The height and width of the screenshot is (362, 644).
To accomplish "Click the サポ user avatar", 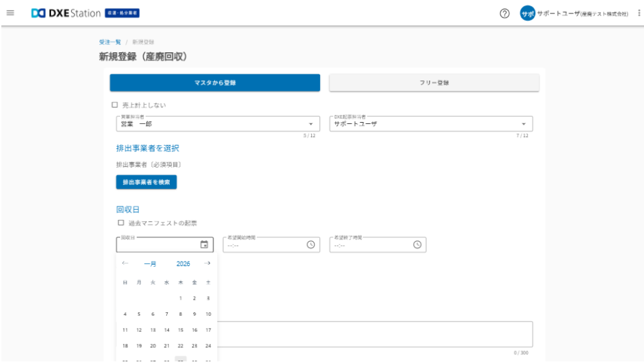I will 527,13.
